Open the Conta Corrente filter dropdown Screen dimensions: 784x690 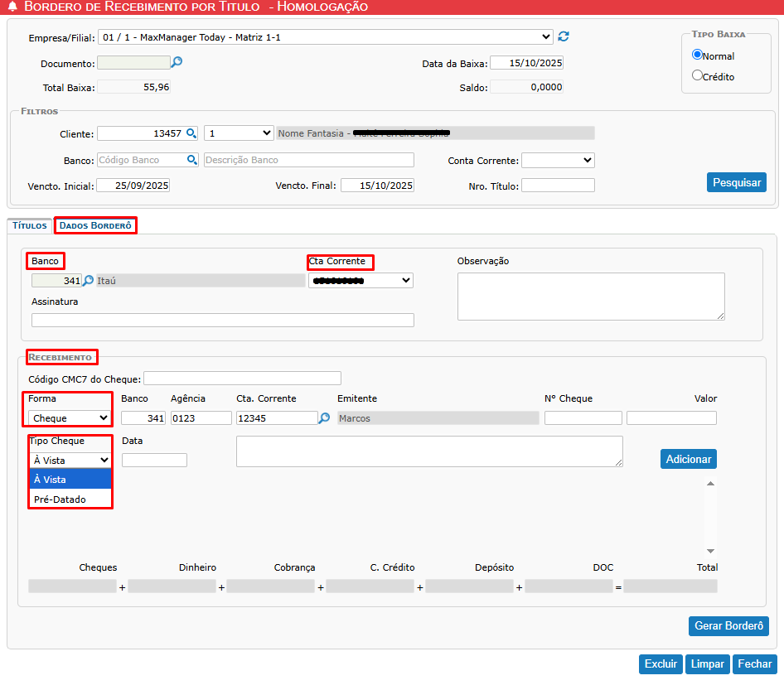(x=558, y=160)
